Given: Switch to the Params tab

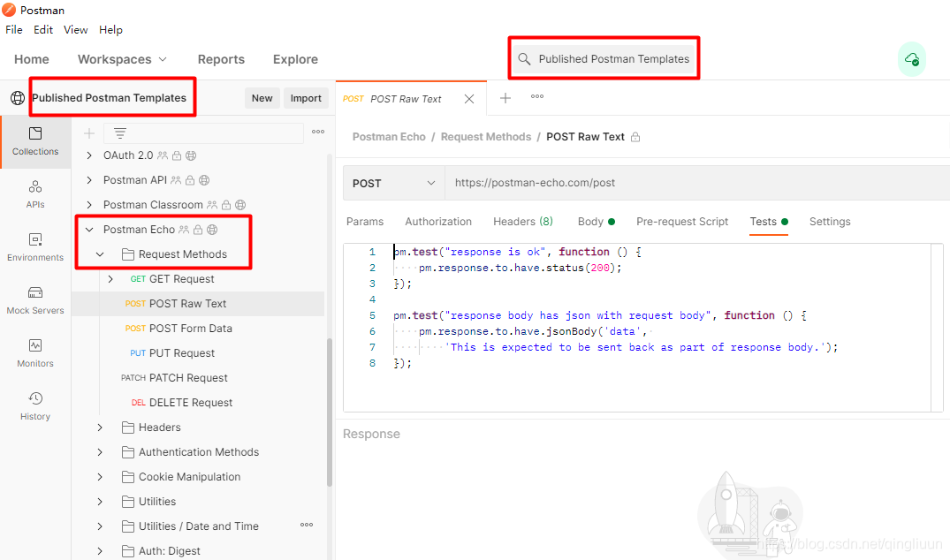Looking at the screenshot, I should 365,222.
